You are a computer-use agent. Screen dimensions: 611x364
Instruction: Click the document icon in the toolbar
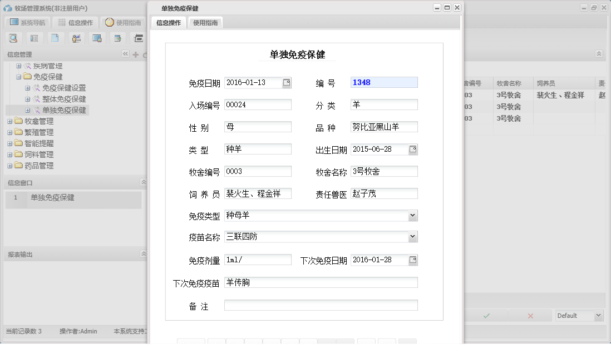point(56,38)
